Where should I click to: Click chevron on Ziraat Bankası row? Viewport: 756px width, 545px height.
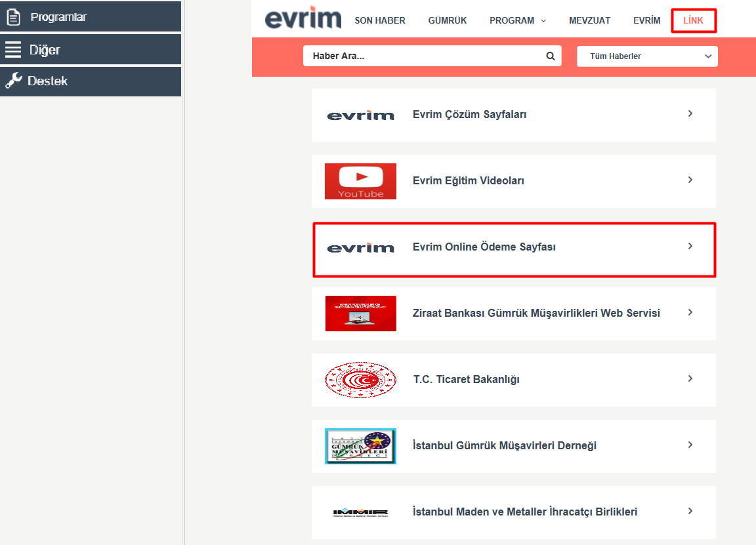pos(690,312)
